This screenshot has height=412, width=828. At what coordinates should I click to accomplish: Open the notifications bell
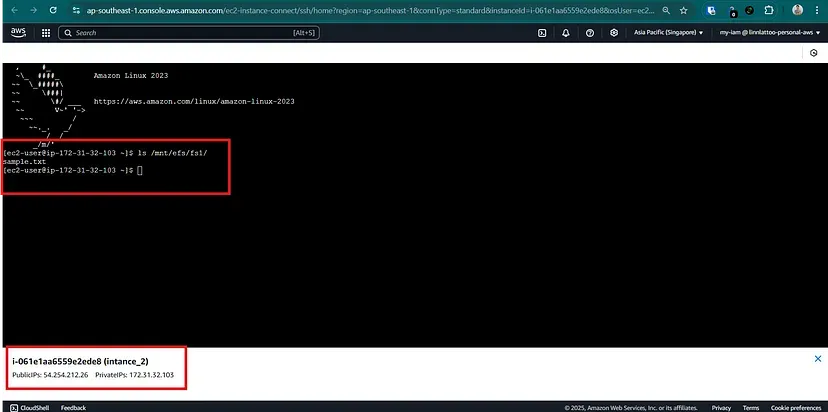[x=566, y=33]
